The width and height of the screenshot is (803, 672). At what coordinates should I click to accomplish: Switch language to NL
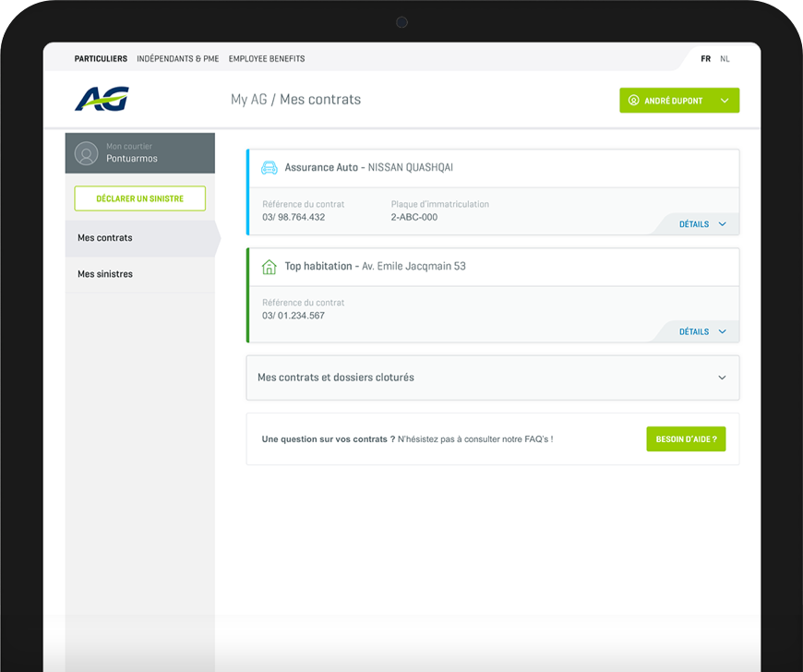coord(725,59)
